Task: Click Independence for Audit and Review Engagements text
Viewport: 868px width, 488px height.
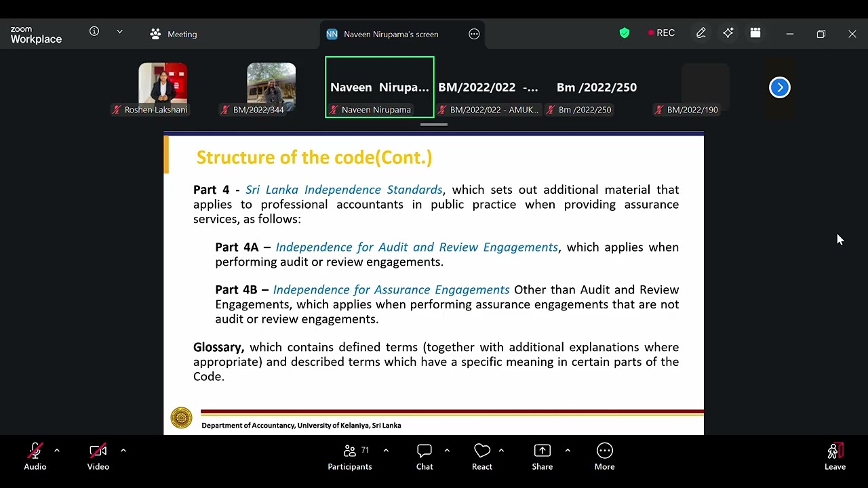Action: point(416,247)
